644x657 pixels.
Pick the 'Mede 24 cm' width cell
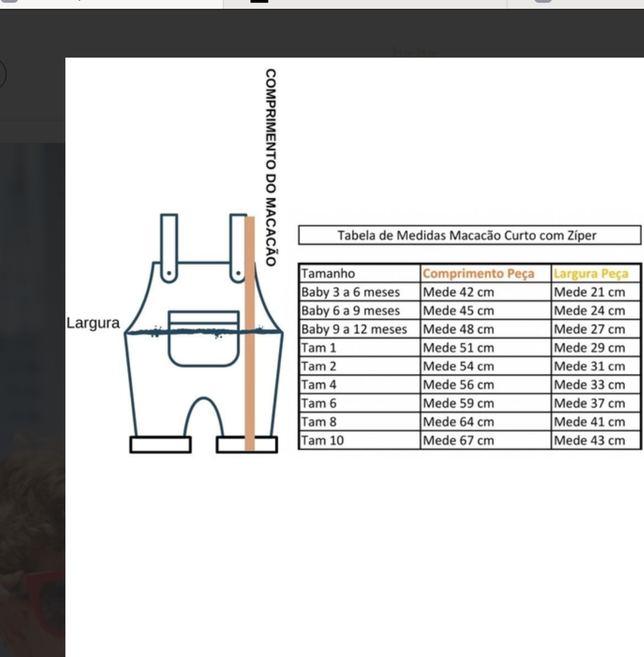(596, 311)
